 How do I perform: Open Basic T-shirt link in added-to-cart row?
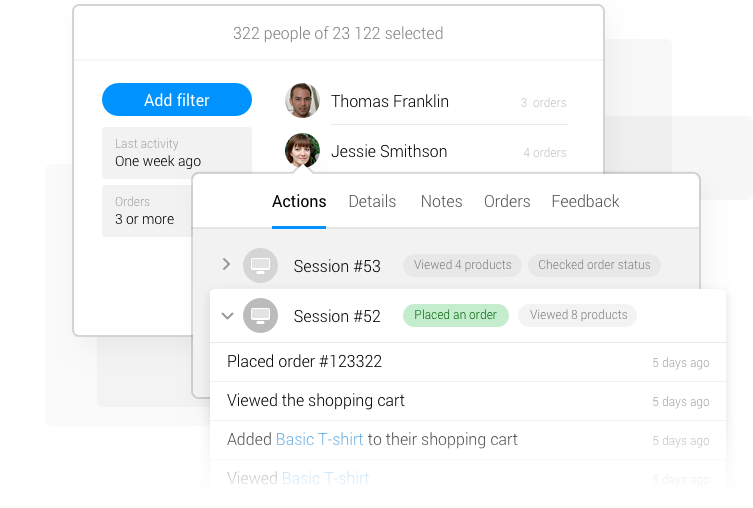[x=319, y=439]
